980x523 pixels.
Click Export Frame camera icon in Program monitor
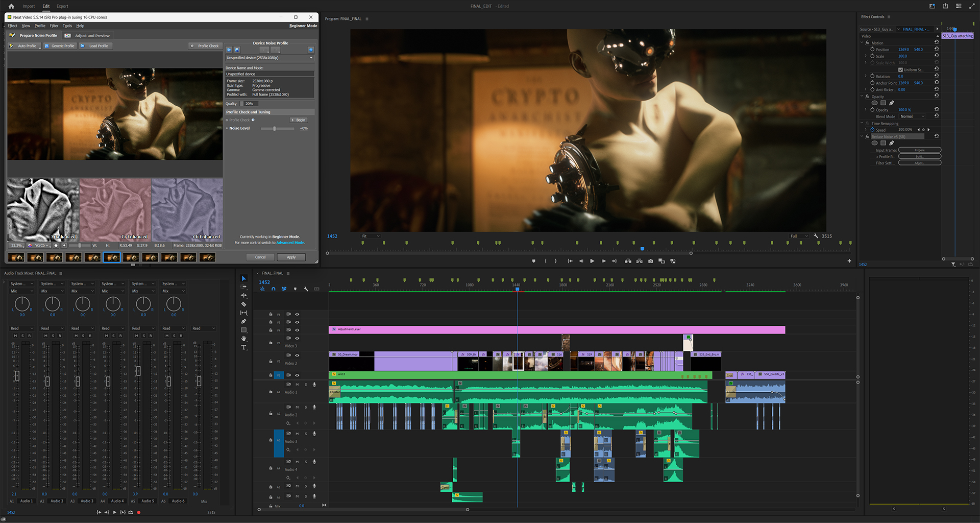(x=650, y=261)
